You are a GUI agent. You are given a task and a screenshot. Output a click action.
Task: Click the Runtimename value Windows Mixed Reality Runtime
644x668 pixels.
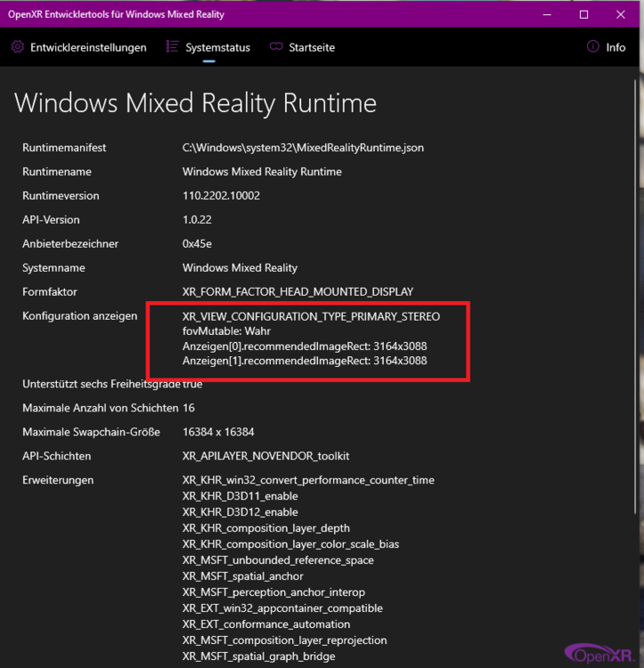(x=262, y=172)
